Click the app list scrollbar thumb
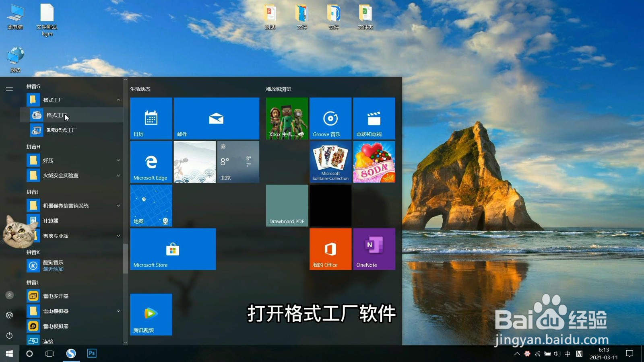Viewport: 644px width, 362px height. pos(125,259)
